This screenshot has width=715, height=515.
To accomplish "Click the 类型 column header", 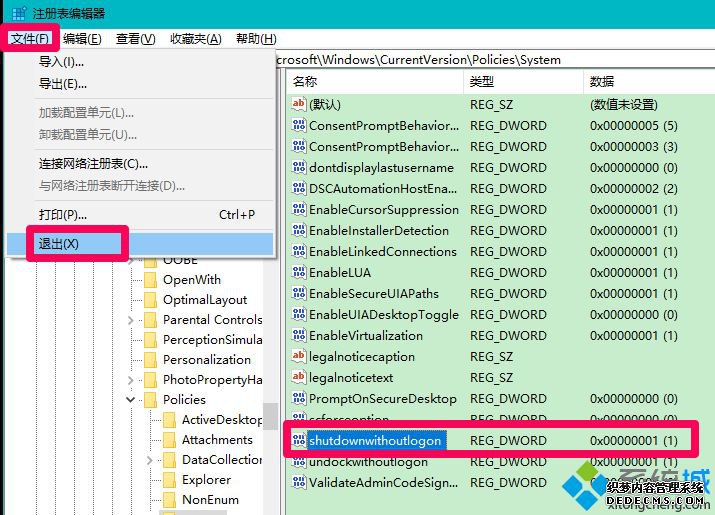I will coord(523,82).
